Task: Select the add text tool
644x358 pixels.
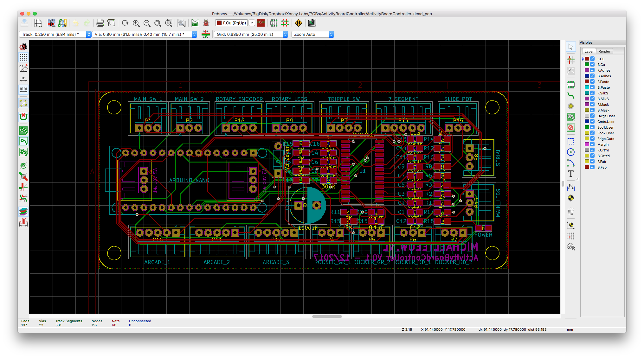Action: [570, 174]
